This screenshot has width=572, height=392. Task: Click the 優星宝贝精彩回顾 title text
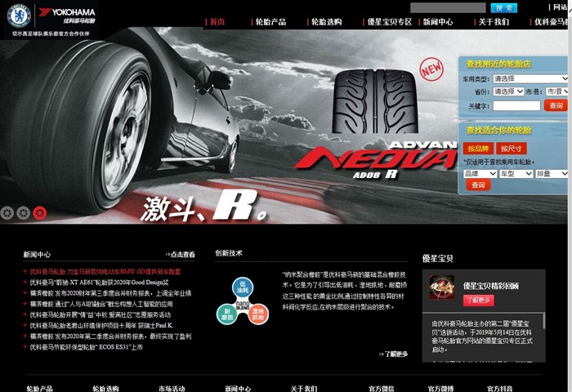pos(491,286)
